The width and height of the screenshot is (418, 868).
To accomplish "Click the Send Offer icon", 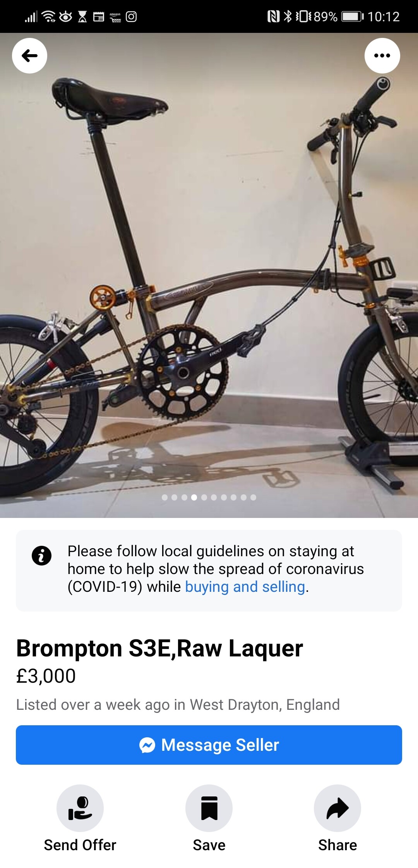I will coord(80,808).
